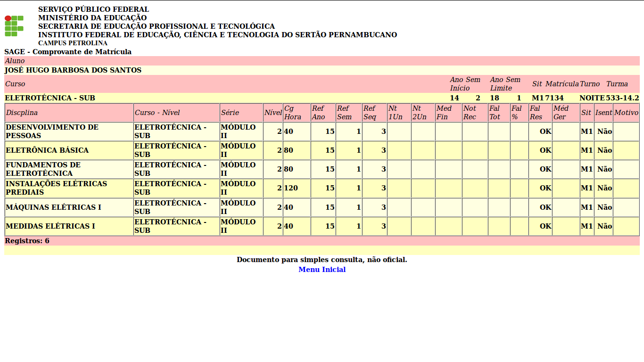
Task: Select student name JOSÉ HUGO BARBOSA DOS SANTOS
Action: click(x=73, y=70)
